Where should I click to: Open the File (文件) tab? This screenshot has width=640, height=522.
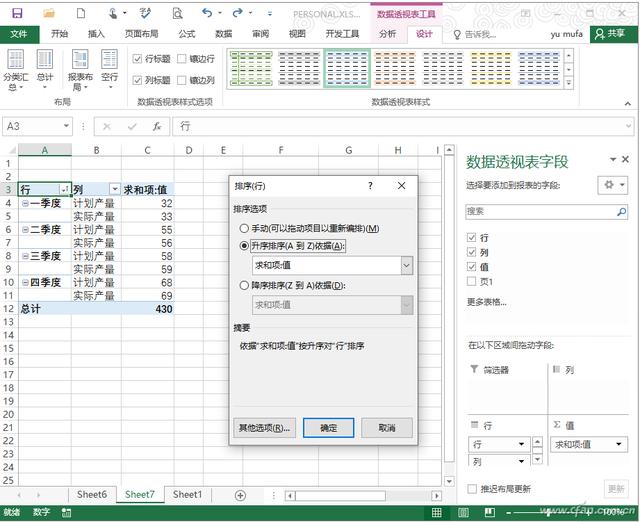click(19, 34)
